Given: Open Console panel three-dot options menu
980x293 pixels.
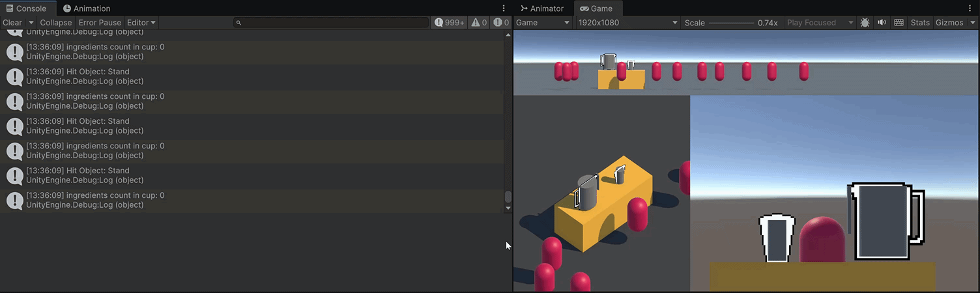Looking at the screenshot, I should (x=504, y=8).
